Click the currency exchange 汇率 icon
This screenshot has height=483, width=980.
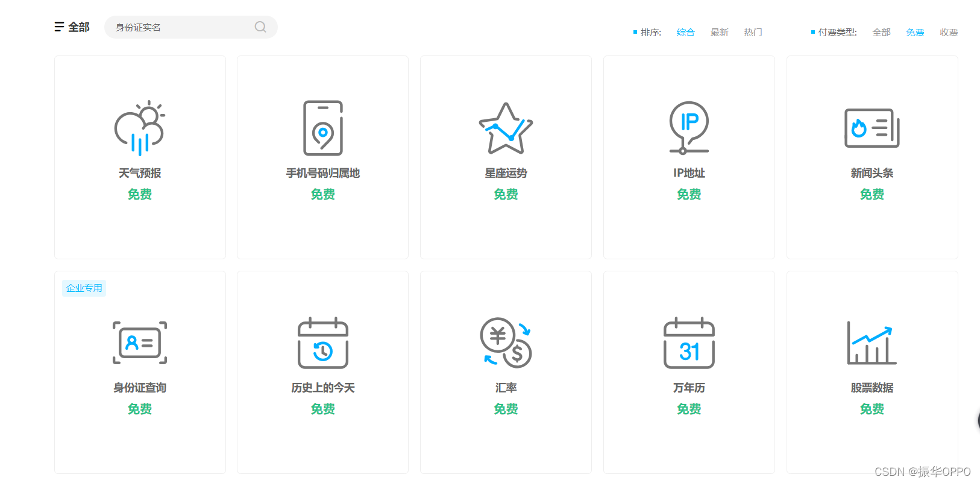click(x=506, y=343)
